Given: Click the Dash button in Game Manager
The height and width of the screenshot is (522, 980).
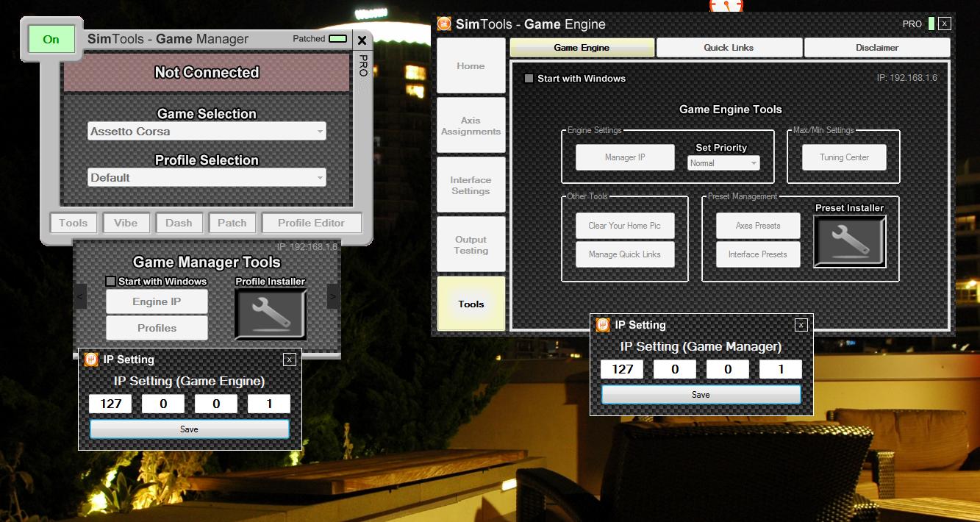Looking at the screenshot, I should coord(179,223).
